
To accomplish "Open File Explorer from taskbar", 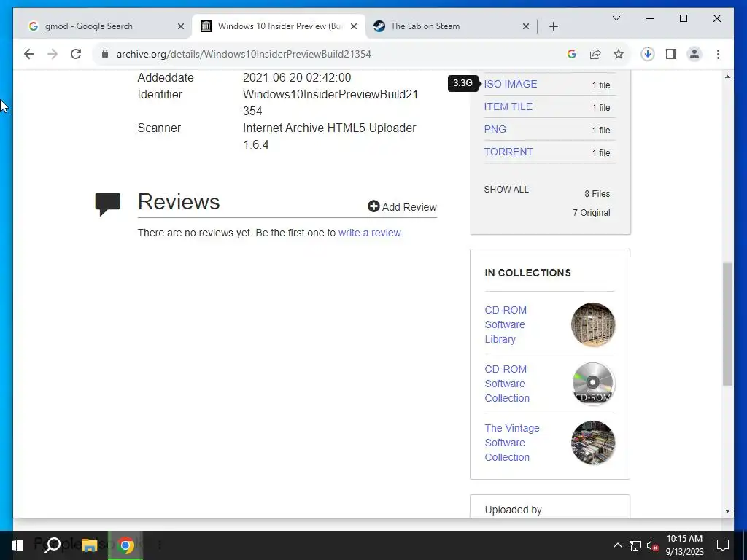I will (x=89, y=545).
